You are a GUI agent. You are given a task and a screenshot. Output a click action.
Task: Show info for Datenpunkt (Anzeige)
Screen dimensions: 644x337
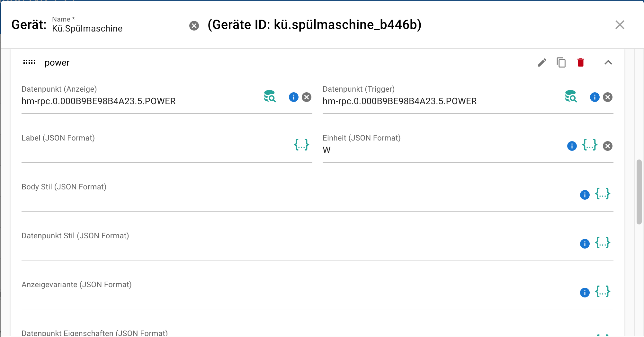click(x=294, y=97)
